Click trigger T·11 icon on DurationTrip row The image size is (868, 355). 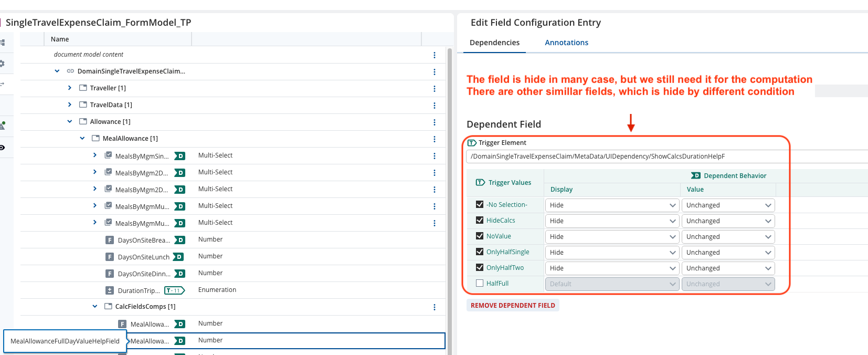tap(175, 290)
